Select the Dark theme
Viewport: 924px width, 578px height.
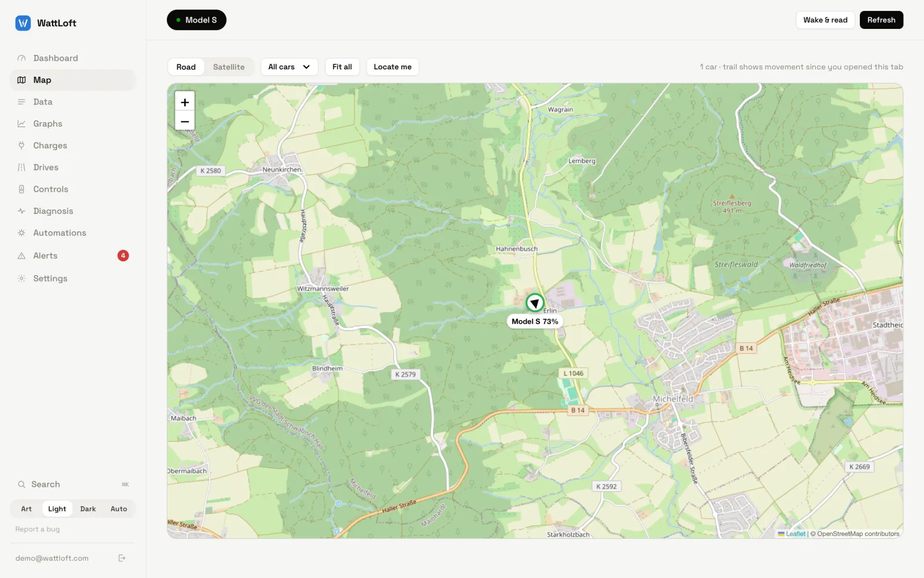pyautogui.click(x=88, y=509)
